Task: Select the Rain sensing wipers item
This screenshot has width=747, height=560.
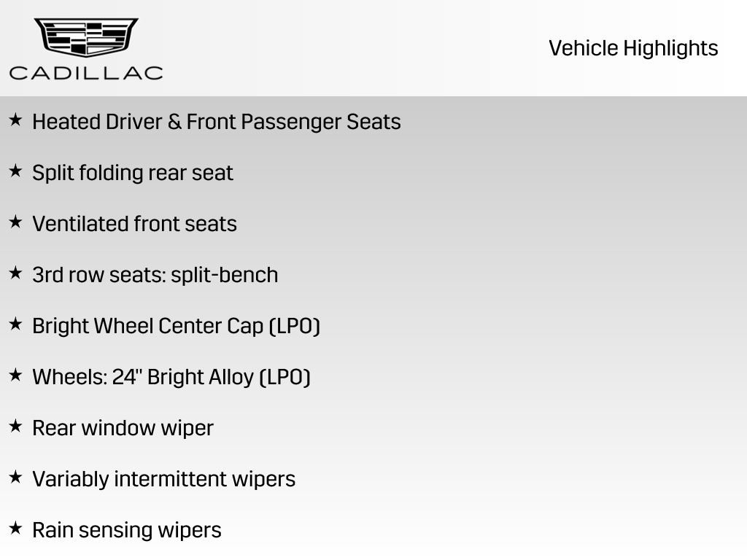Action: click(x=126, y=530)
